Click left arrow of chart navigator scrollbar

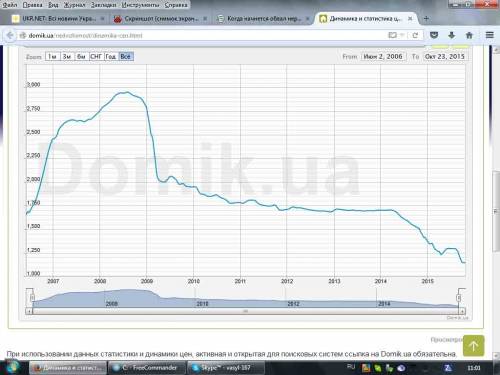coord(29,311)
